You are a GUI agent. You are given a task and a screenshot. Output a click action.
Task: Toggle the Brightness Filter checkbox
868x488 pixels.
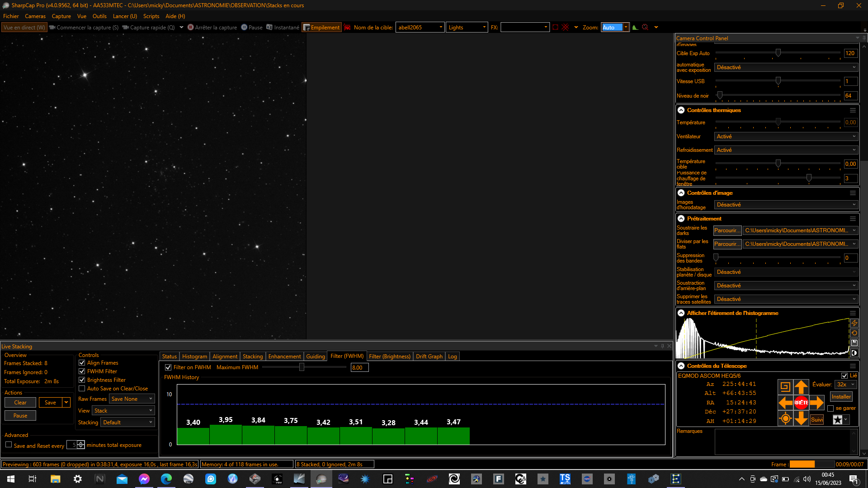82,380
